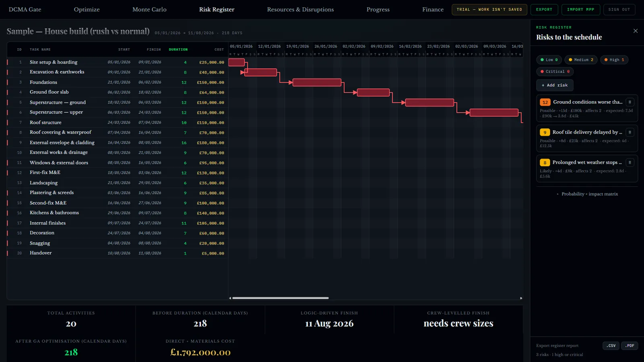
Task: Click Landscaping's start date 21/05/2026
Action: (x=119, y=183)
